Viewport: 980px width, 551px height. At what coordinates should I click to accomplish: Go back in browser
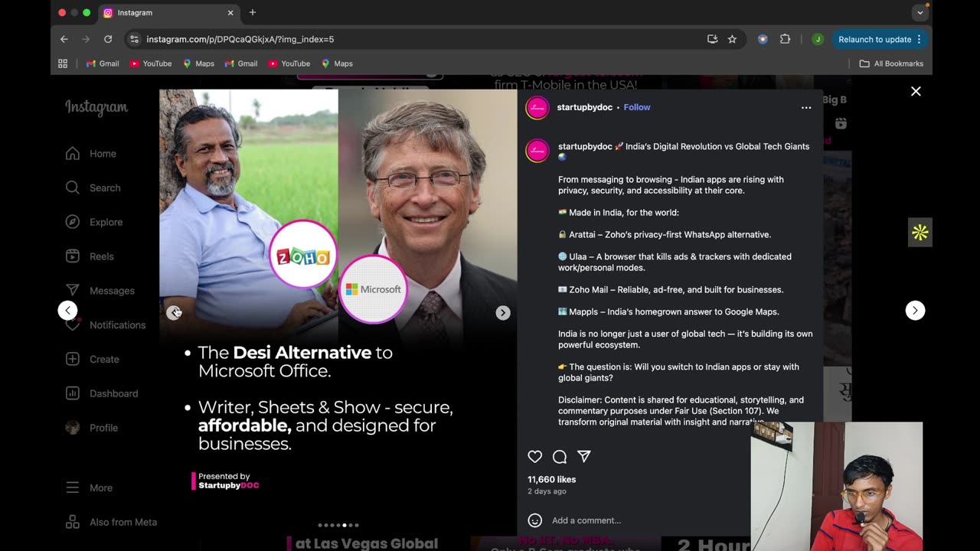tap(64, 39)
